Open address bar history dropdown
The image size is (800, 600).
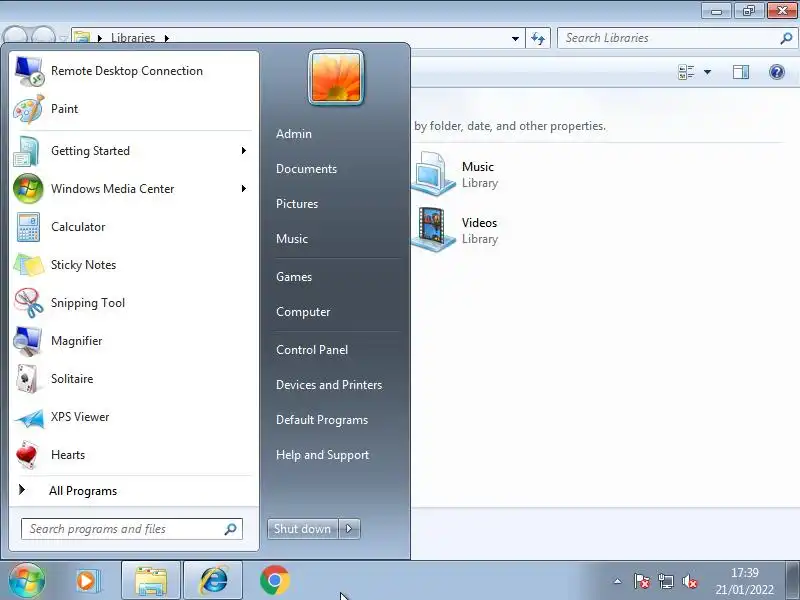(515, 38)
